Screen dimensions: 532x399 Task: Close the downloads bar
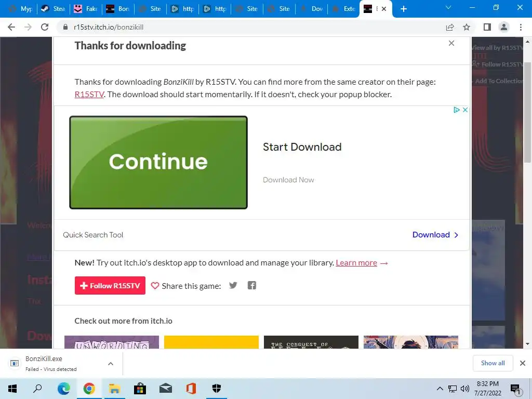[x=523, y=363]
